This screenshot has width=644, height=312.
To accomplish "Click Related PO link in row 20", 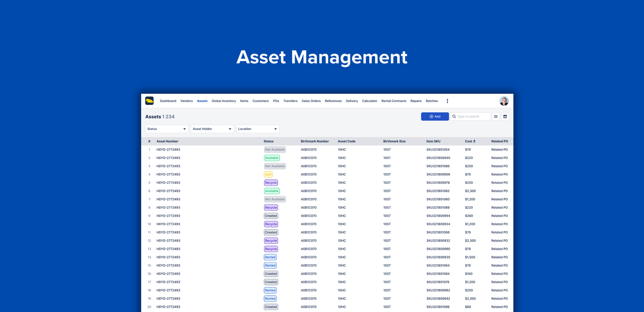I will click(x=499, y=307).
